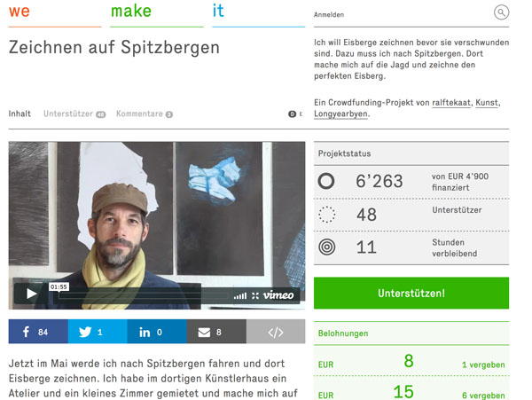Select the EUR 8 reward
Viewport: 532px width, 400px height.
click(411, 361)
